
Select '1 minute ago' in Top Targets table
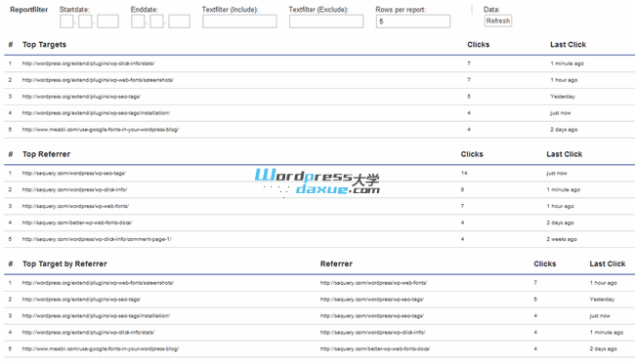click(567, 63)
